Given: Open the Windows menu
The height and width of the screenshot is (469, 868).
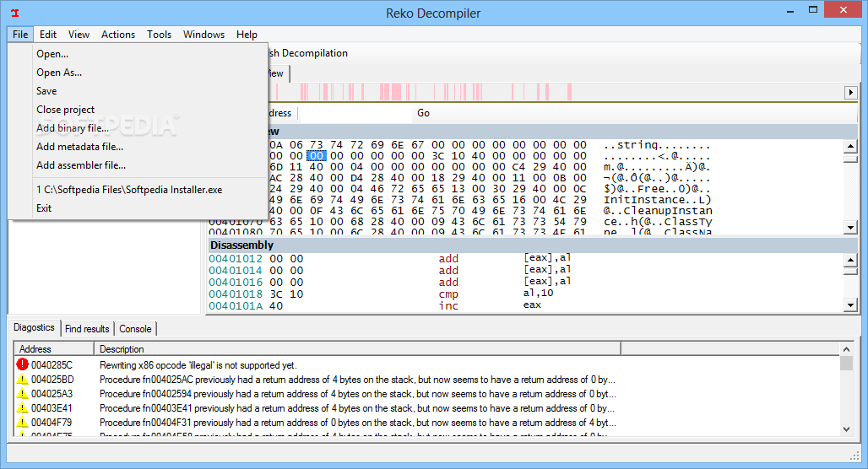Looking at the screenshot, I should 203,35.
